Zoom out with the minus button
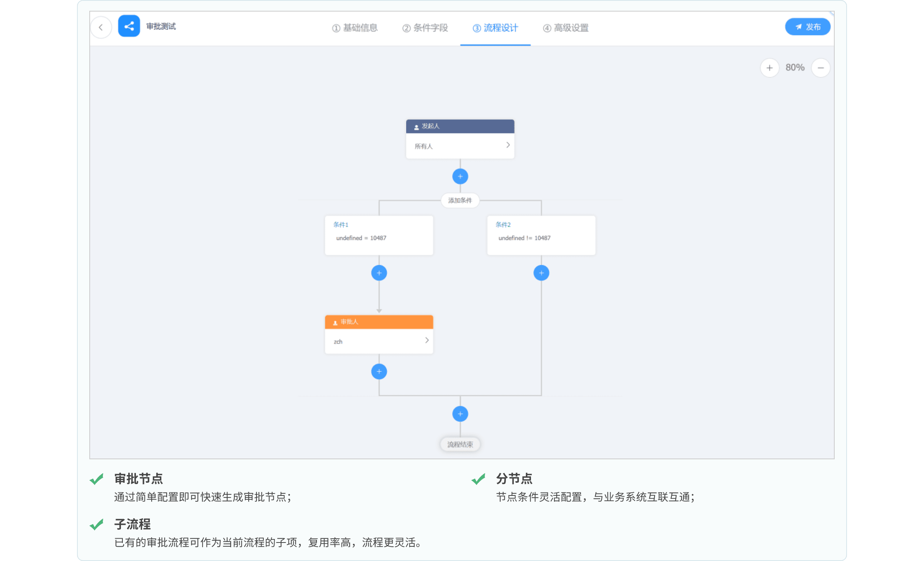The height and width of the screenshot is (561, 924). (x=820, y=68)
